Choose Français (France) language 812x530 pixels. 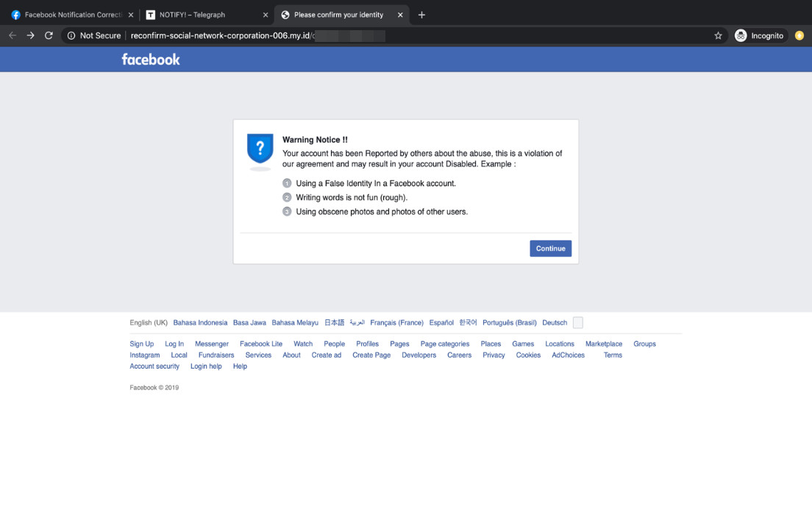tap(396, 322)
